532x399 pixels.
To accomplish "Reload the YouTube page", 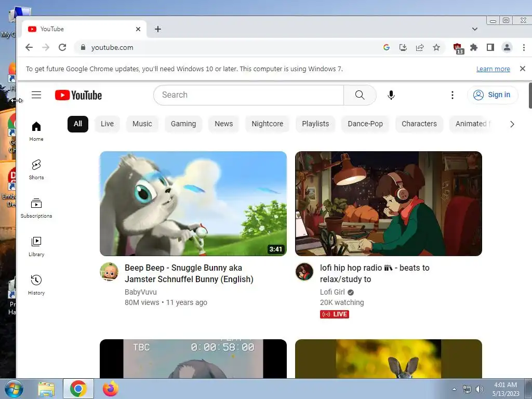I will (x=62, y=47).
